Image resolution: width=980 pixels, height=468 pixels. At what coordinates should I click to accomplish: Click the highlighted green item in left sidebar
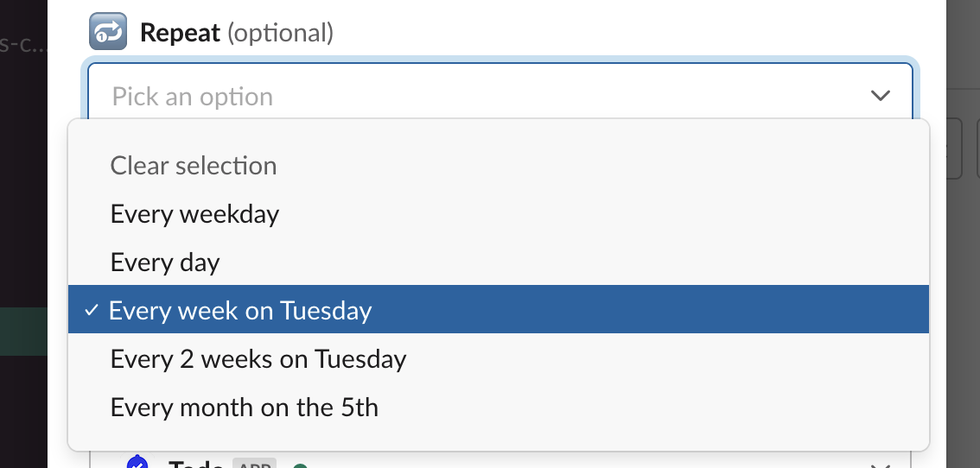pos(23,332)
